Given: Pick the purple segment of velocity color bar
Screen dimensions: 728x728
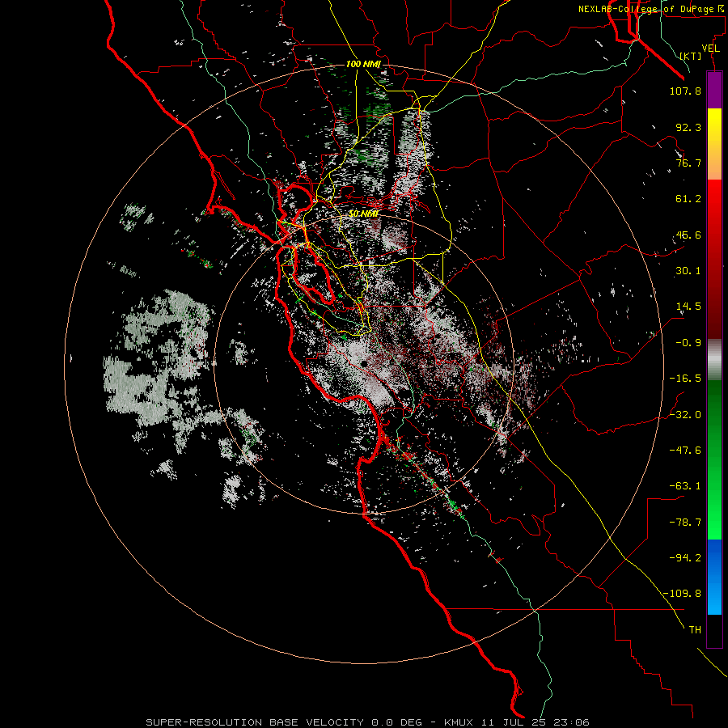Looking at the screenshot, I should [x=714, y=90].
